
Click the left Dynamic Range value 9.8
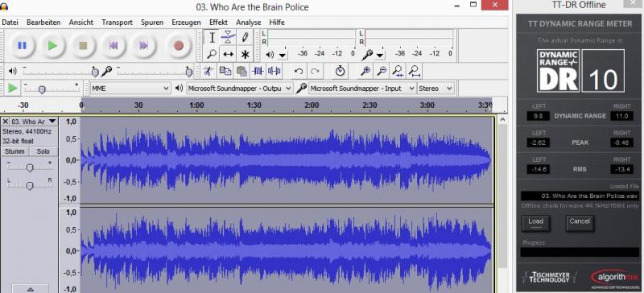[539, 116]
